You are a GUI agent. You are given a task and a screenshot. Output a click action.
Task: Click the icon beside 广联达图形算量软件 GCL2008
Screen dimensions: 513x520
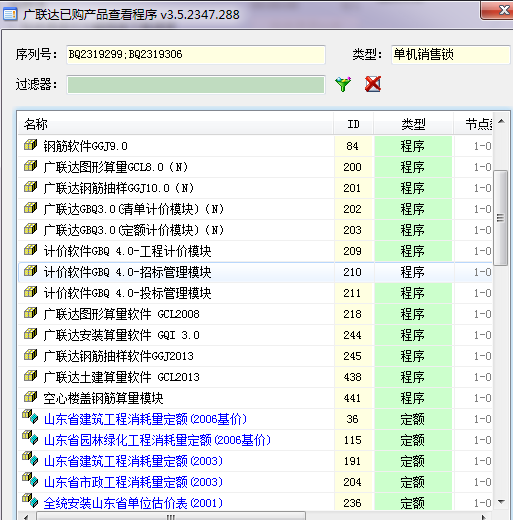tap(30, 313)
